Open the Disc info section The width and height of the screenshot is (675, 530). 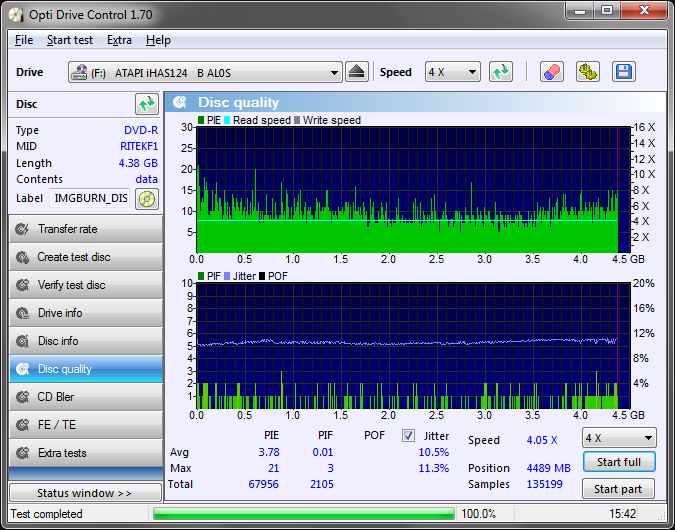(x=86, y=341)
